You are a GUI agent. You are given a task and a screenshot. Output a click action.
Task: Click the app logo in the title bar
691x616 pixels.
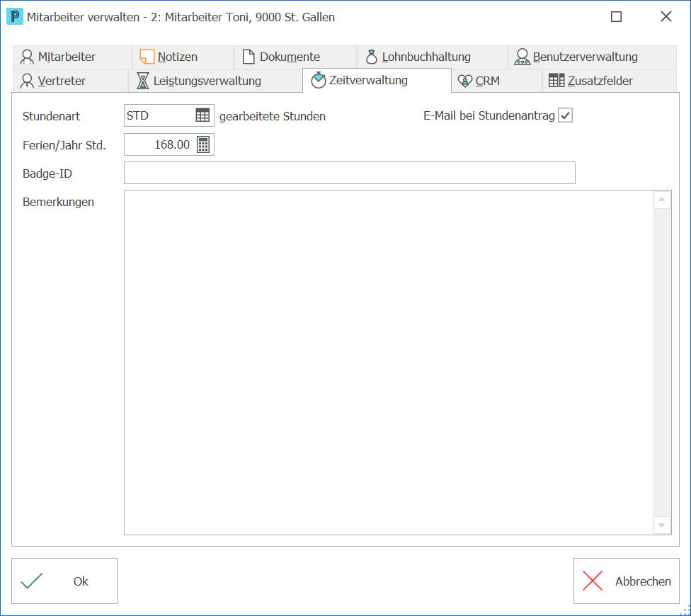point(15,17)
